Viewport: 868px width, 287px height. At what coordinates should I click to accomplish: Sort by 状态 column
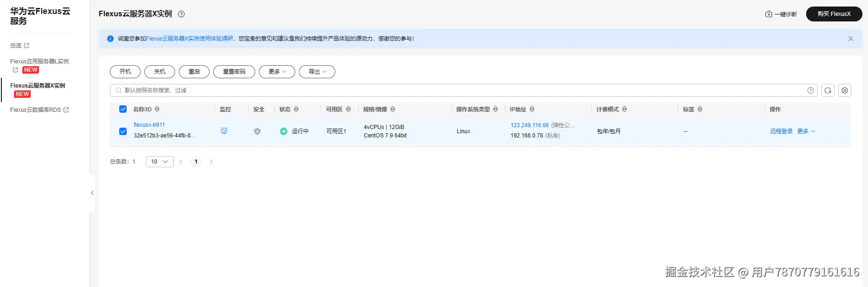pos(296,109)
